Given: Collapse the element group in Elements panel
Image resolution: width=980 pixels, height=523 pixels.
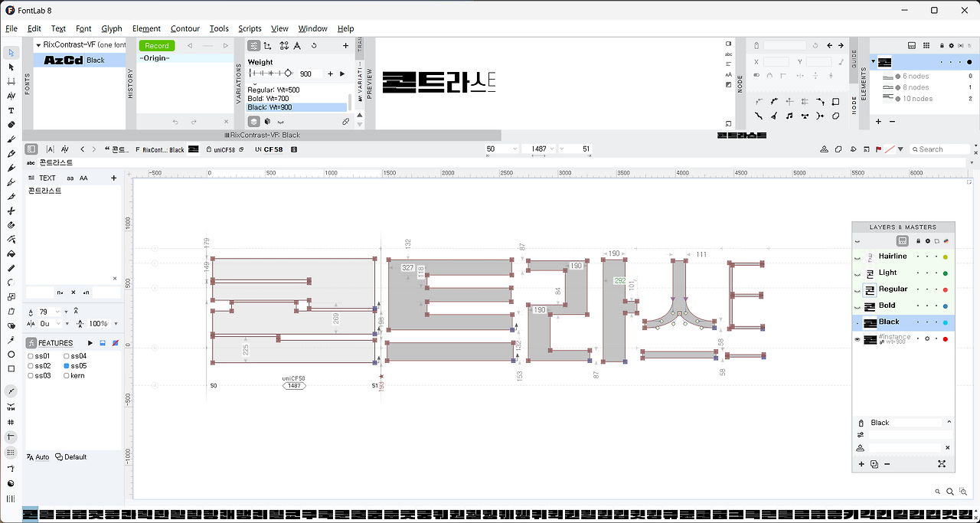Looking at the screenshot, I should [873, 62].
